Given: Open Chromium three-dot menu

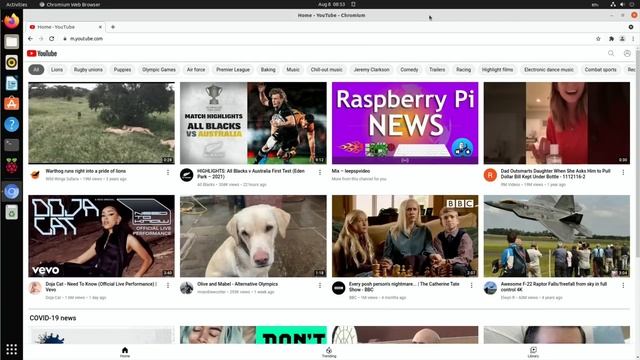Looking at the screenshot, I should click(633, 39).
